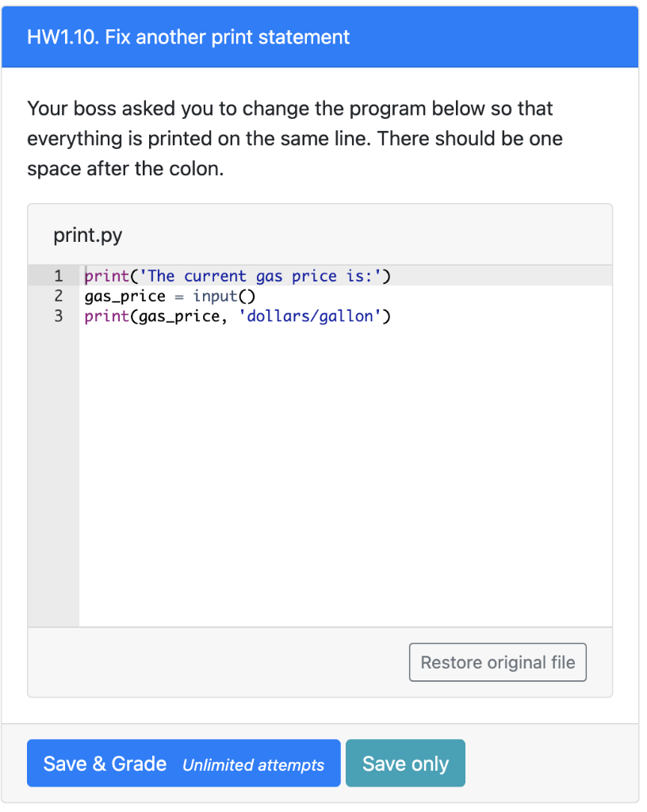
Task: Select line number 3 in the gutter
Action: click(58, 316)
